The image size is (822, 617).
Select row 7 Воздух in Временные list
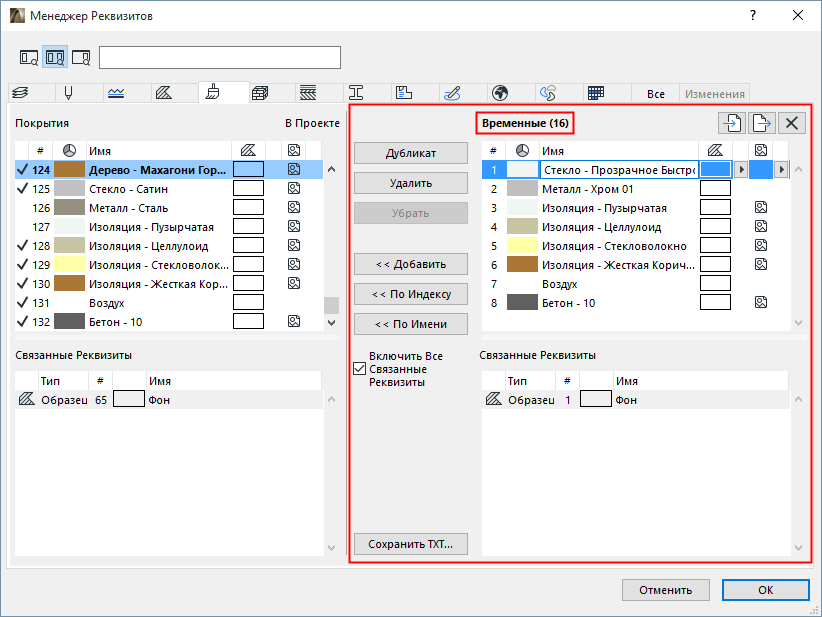(x=635, y=284)
